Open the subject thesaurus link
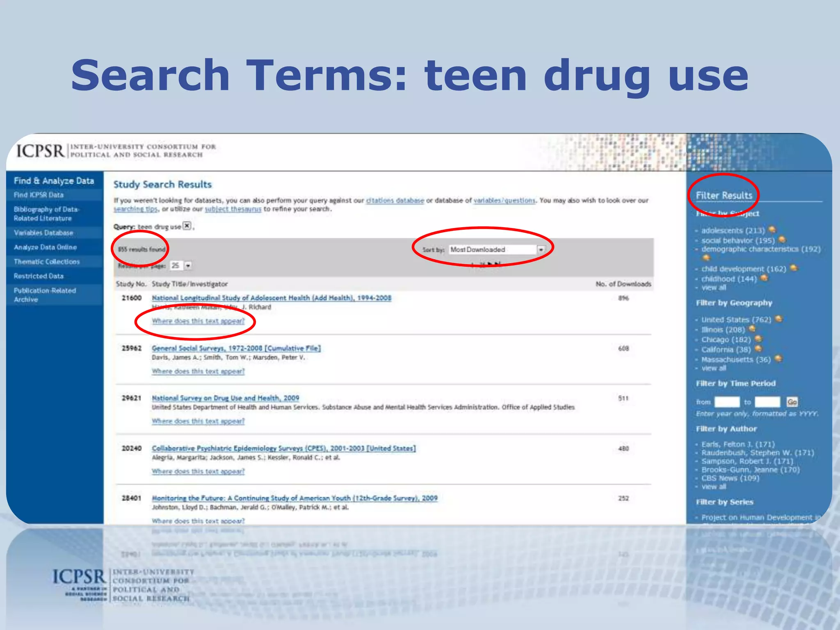 [x=233, y=209]
